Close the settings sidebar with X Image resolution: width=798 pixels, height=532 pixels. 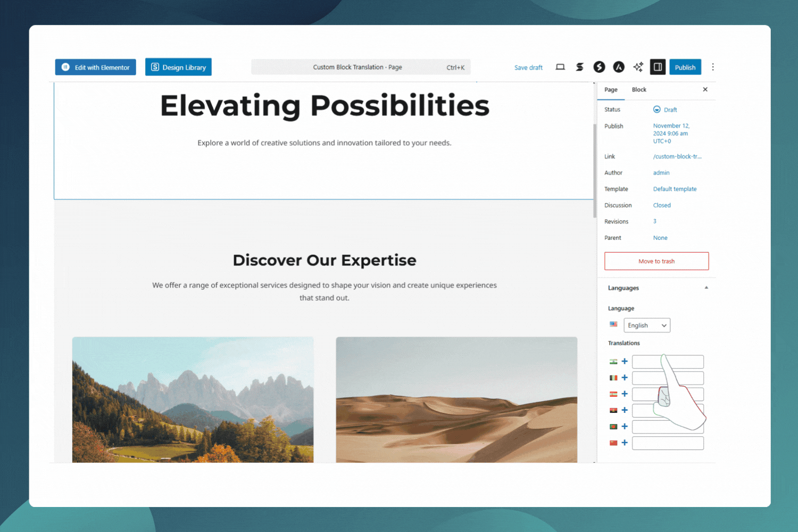(705, 89)
